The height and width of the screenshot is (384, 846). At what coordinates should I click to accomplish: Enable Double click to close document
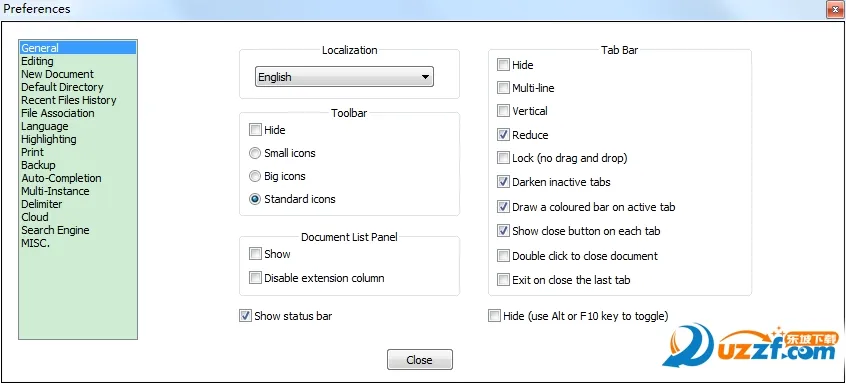(x=503, y=256)
